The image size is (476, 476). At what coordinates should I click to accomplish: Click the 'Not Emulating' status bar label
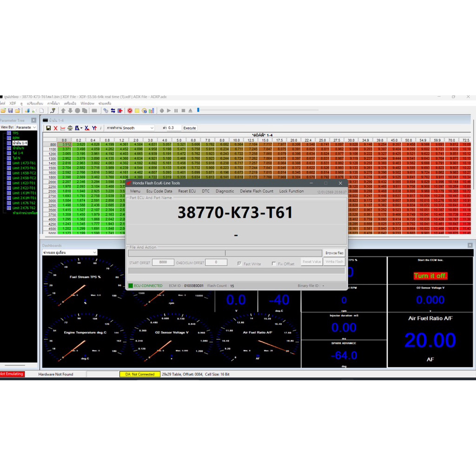pos(12,374)
